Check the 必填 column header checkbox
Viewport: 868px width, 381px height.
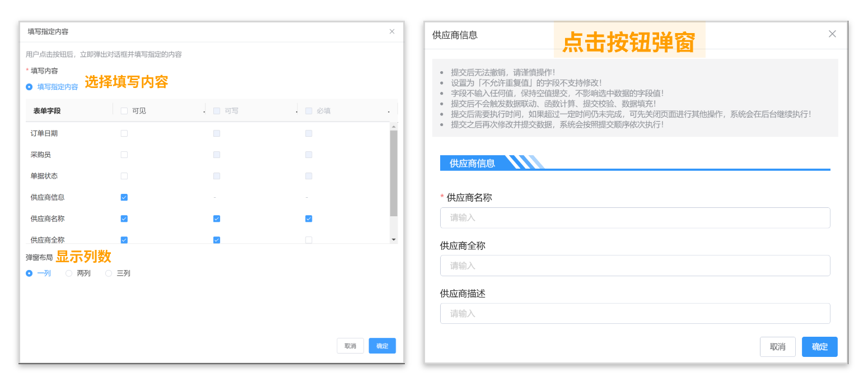[309, 111]
